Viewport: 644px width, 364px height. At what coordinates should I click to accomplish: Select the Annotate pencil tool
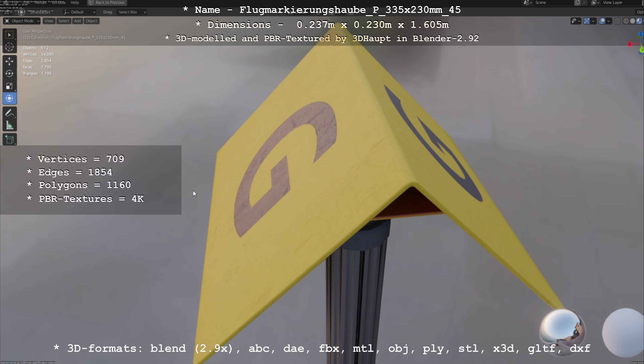9,113
